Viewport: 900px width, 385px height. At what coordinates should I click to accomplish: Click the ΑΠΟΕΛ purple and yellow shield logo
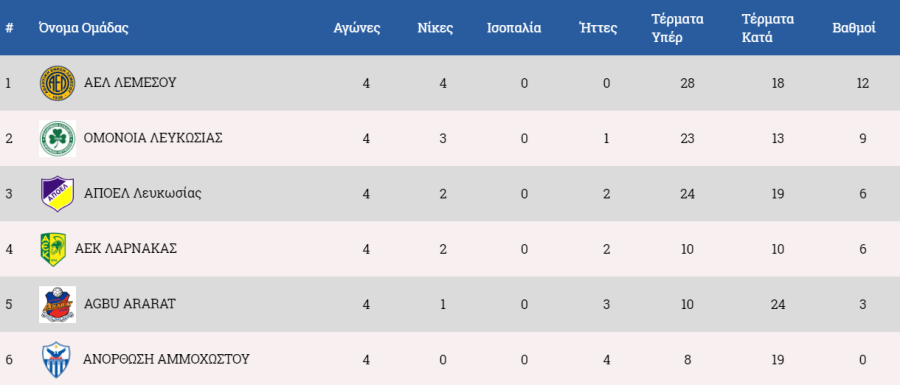(57, 194)
